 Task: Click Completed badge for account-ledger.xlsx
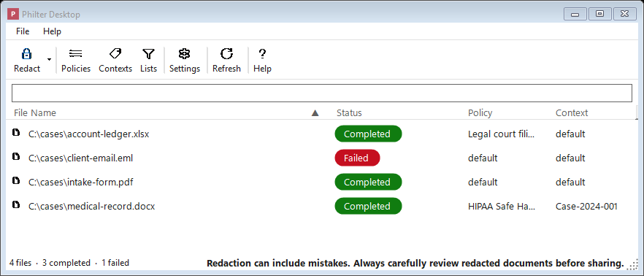tap(368, 134)
